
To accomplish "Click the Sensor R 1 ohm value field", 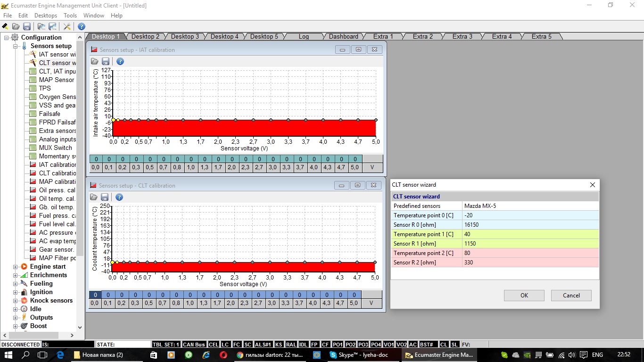I will [x=530, y=244].
